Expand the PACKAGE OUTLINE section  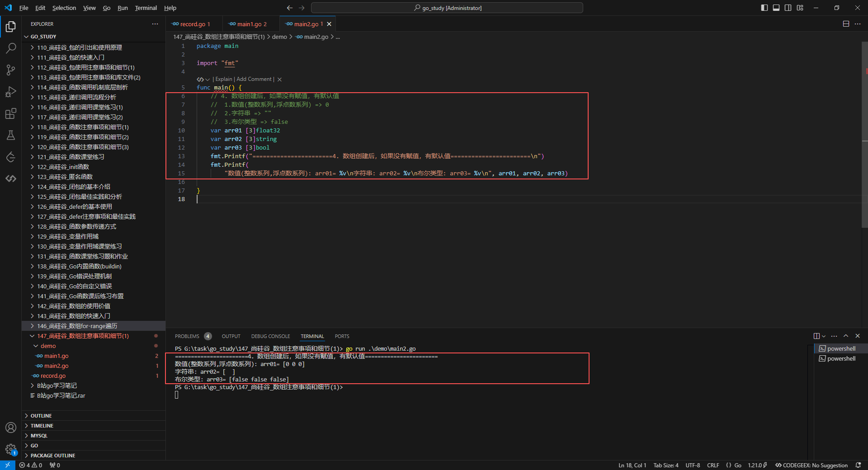[94, 456]
